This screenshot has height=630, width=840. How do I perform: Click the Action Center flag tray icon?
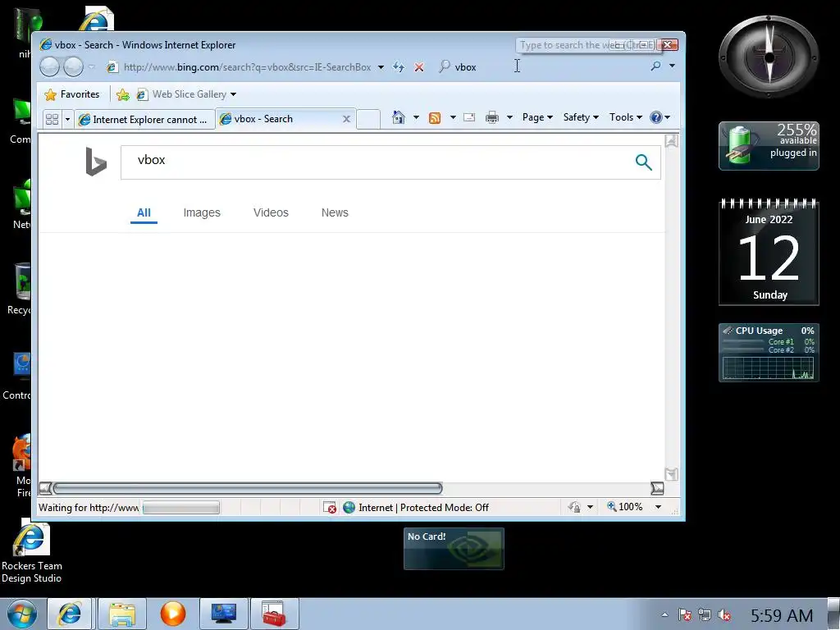coord(685,615)
